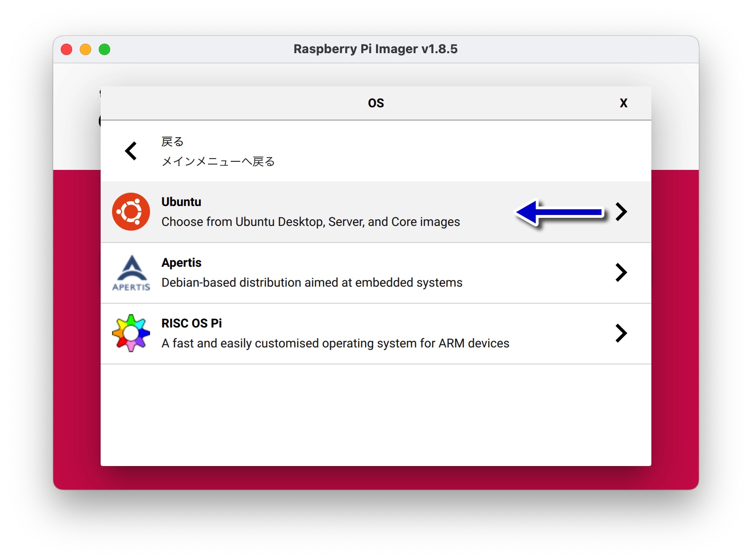The height and width of the screenshot is (560, 752).
Task: Click 'Choose from Ubuntu Desktop, Server' description
Action: [310, 222]
